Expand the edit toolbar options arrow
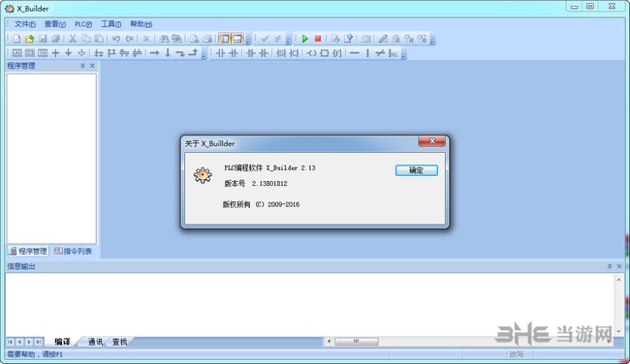 pyautogui.click(x=205, y=56)
